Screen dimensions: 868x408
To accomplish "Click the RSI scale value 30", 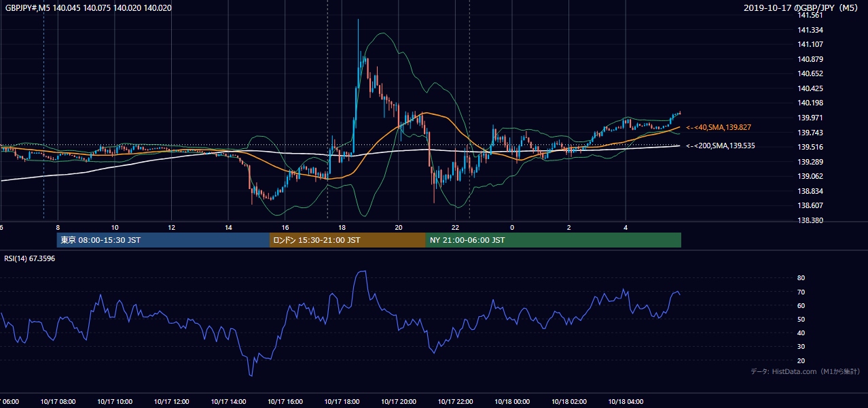I will pos(801,346).
